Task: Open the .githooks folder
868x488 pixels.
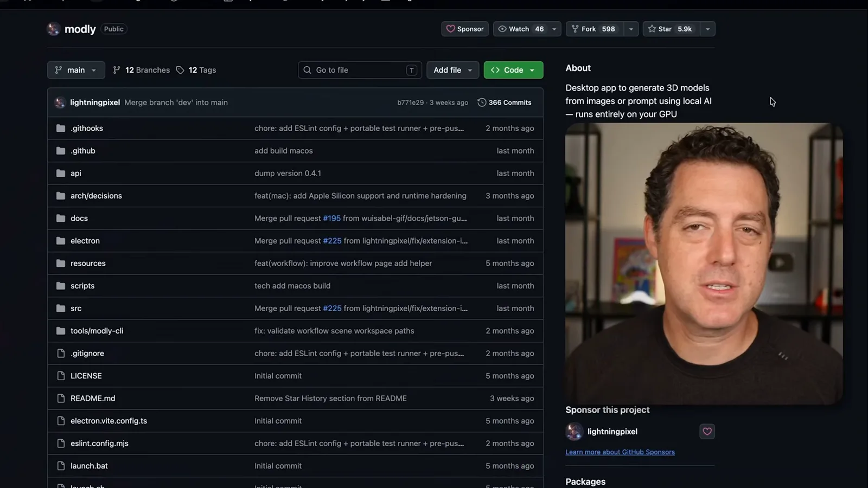Action: [x=87, y=129]
